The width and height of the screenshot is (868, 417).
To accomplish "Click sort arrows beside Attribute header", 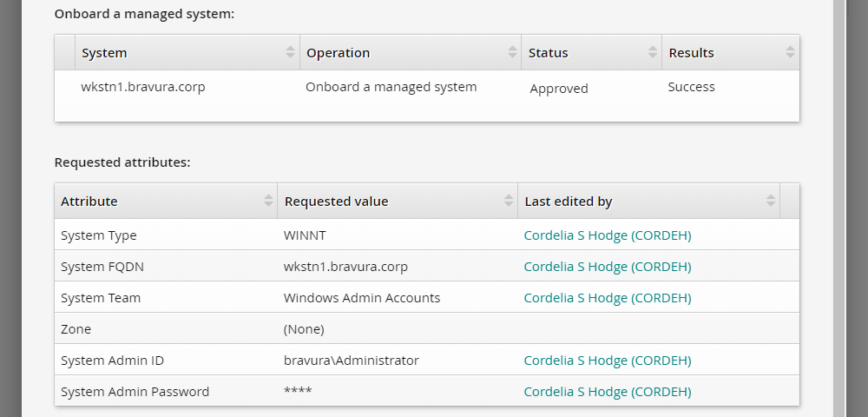I will pos(268,202).
